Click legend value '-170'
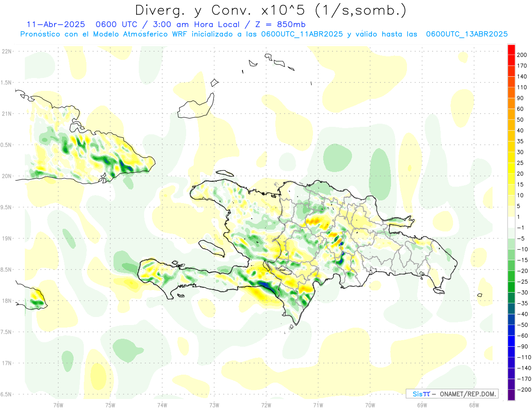Screen dimensions: 532x411 pyautogui.click(x=524, y=379)
